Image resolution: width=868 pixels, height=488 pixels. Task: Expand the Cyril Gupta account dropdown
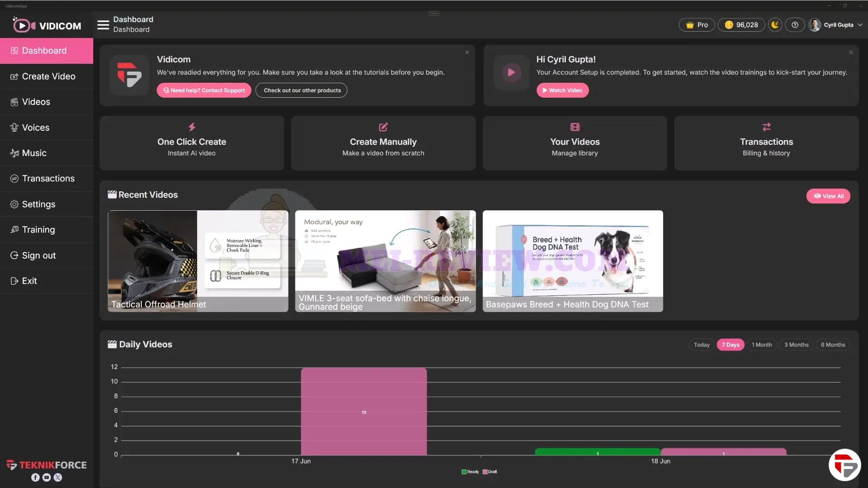837,25
